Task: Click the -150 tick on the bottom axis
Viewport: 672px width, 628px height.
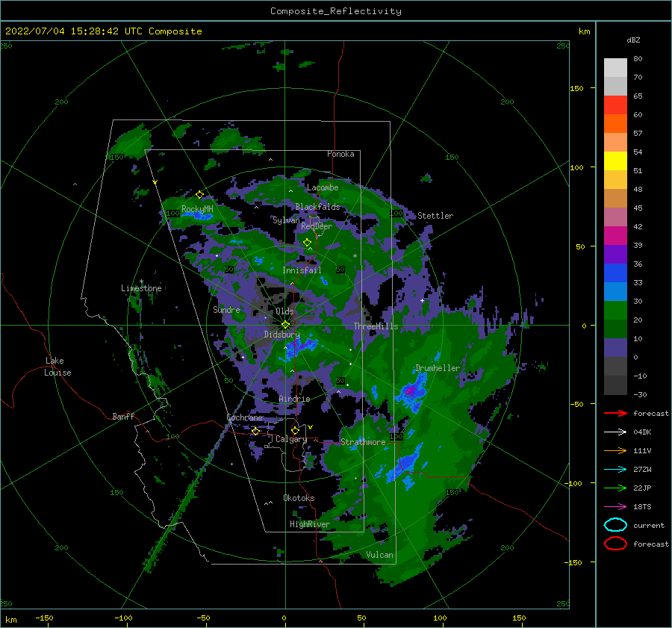Action: [44, 618]
